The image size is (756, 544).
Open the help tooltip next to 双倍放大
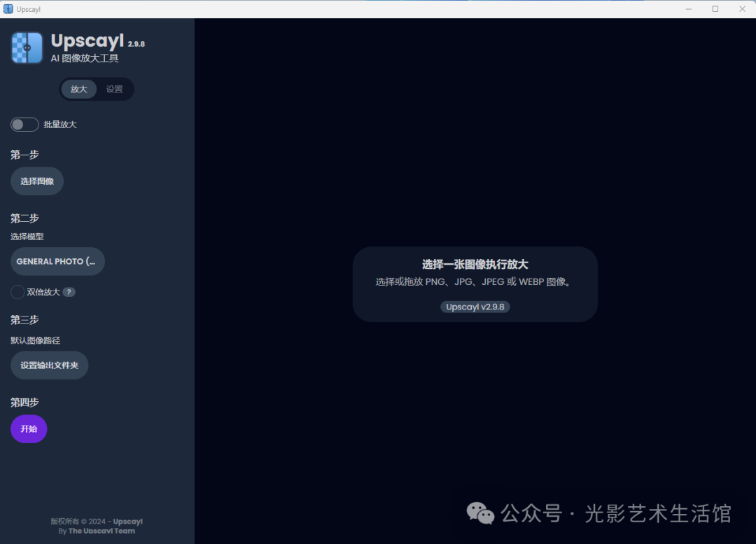(x=68, y=292)
